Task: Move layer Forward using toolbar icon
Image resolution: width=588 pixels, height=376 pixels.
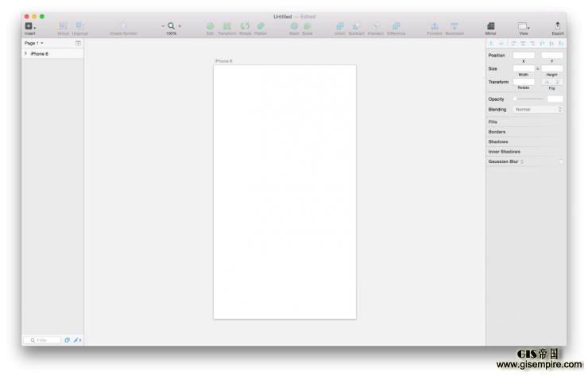Action: [435, 26]
